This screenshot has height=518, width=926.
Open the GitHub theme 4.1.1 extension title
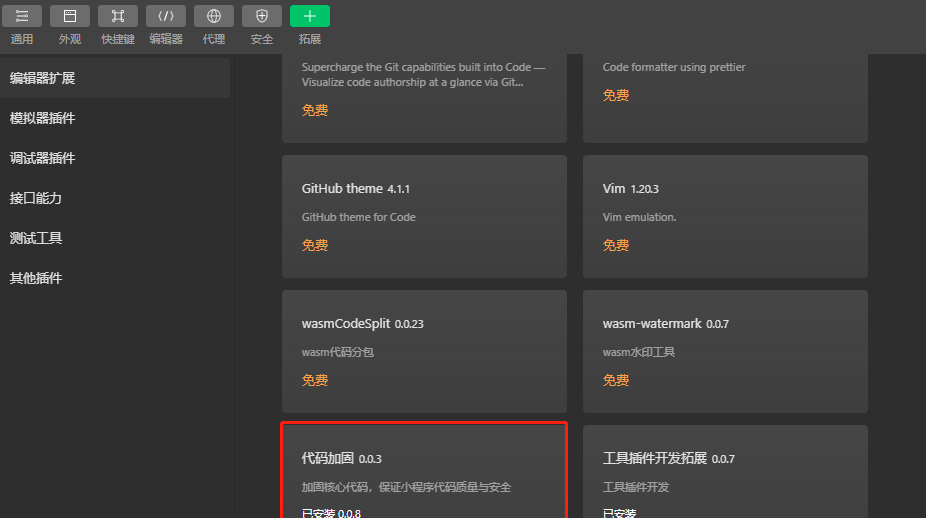tap(356, 188)
